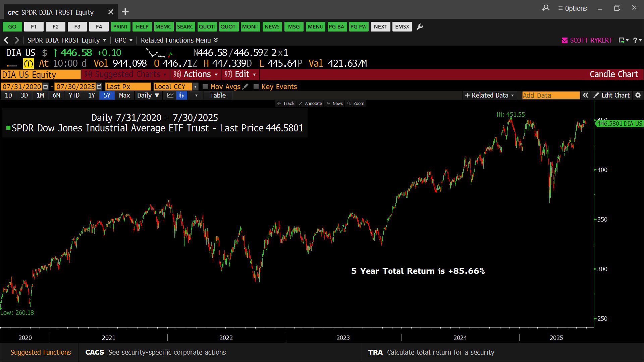644x362 pixels.
Task: Click the NEXT key
Action: pyautogui.click(x=380, y=26)
